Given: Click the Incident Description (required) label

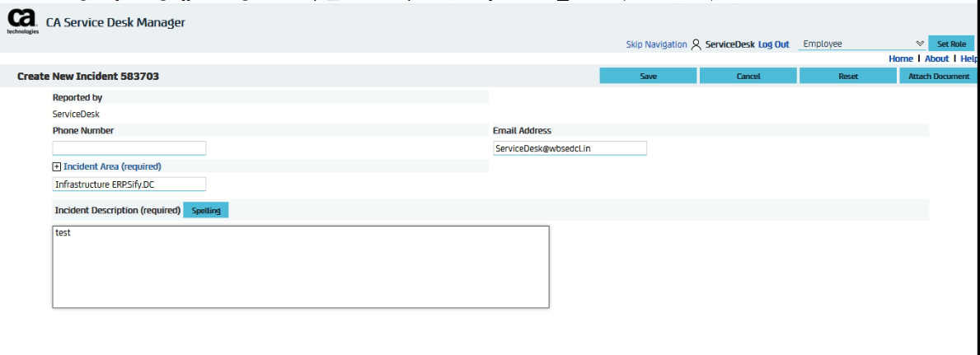Looking at the screenshot, I should pos(118,211).
